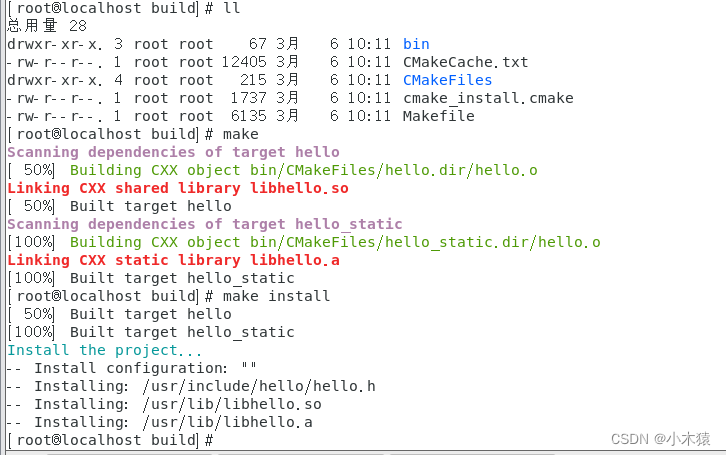Viewport: 726px width, 455px height.
Task: Click the blue bin directory name
Action: click(x=416, y=44)
